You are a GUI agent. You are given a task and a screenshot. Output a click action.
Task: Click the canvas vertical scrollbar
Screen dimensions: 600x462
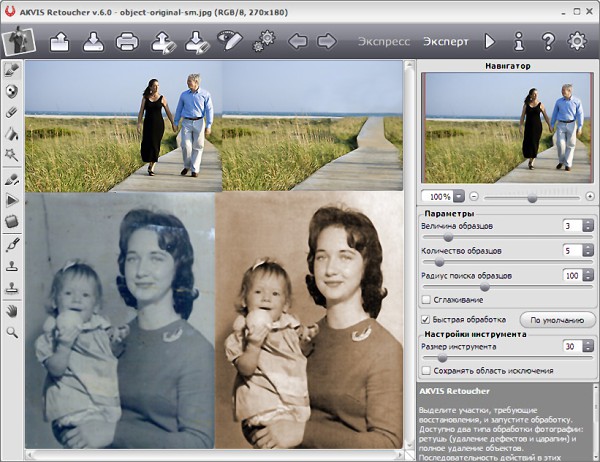pos(409,255)
